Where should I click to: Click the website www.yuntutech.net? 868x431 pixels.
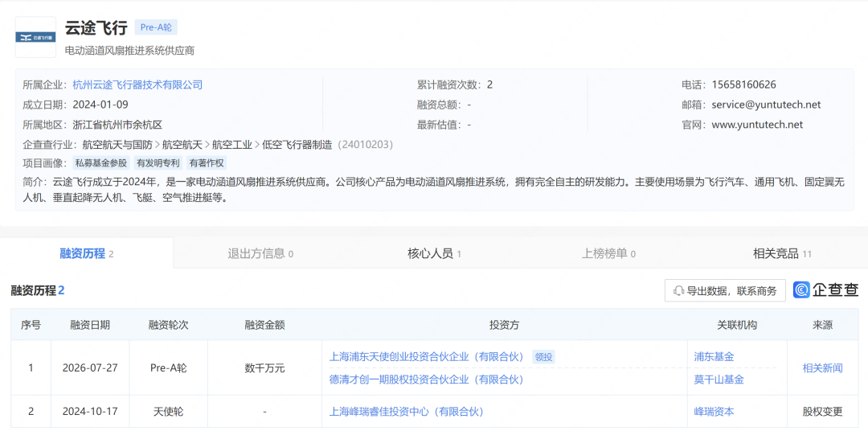(x=757, y=125)
